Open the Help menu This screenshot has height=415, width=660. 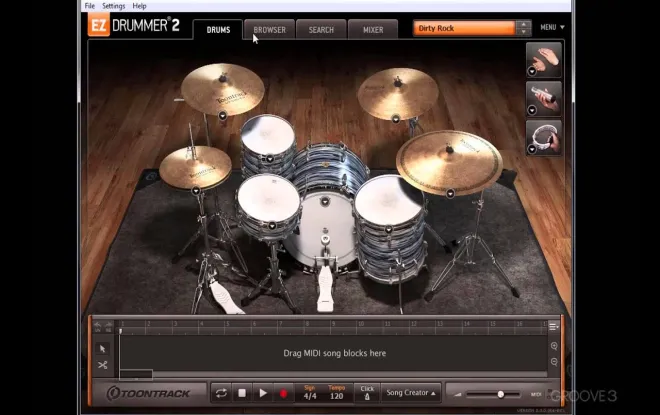(139, 6)
